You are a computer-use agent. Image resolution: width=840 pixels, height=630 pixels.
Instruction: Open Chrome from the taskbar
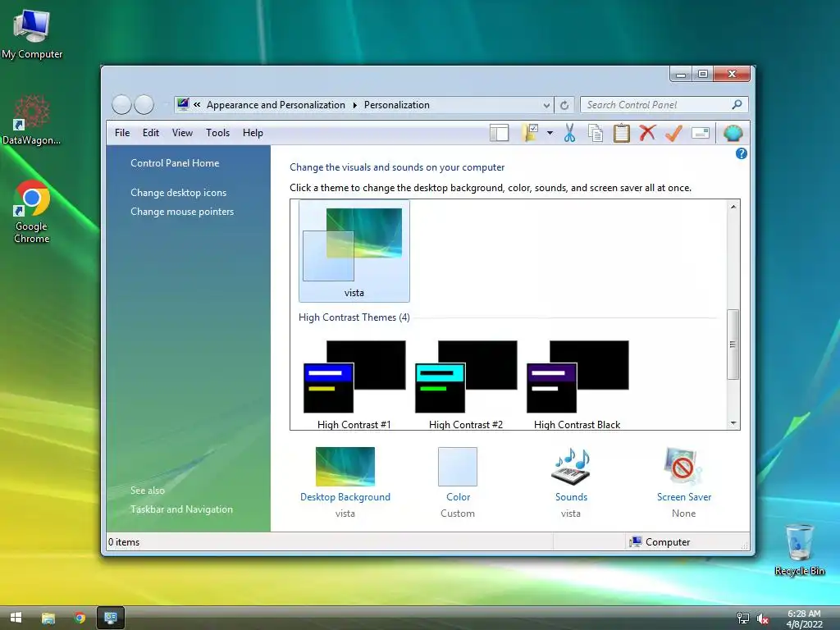pyautogui.click(x=80, y=619)
